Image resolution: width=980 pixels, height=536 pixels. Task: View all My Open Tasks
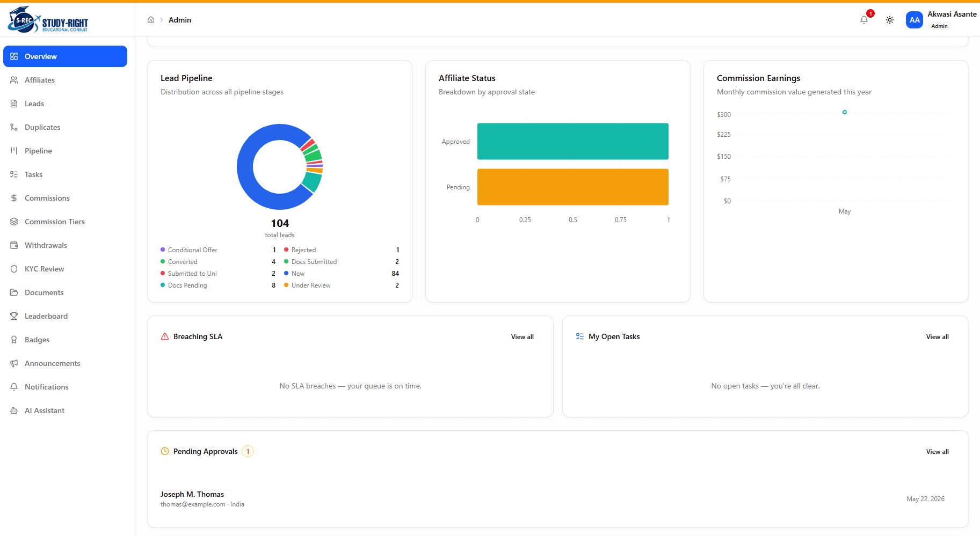click(x=937, y=337)
